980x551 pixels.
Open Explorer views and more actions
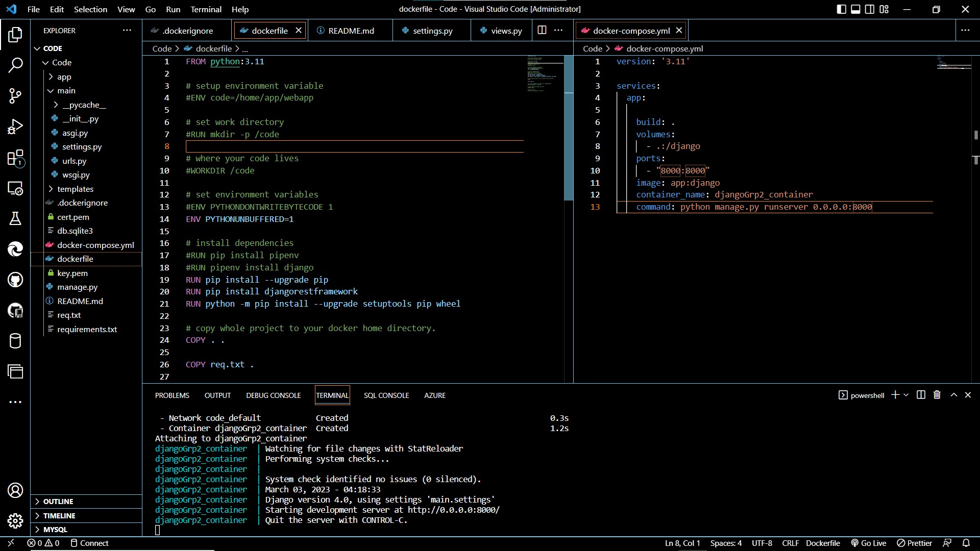click(127, 31)
